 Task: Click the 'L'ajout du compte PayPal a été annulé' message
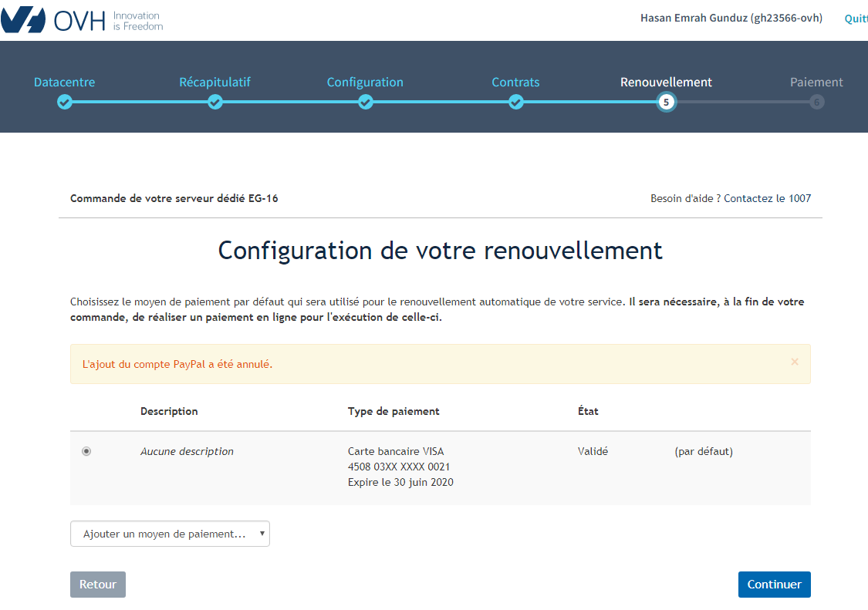177,364
